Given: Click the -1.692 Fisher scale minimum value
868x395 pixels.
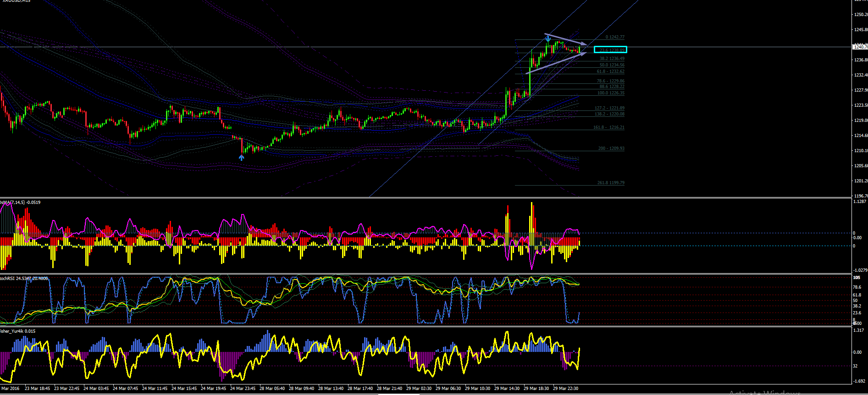Looking at the screenshot, I should click(859, 381).
